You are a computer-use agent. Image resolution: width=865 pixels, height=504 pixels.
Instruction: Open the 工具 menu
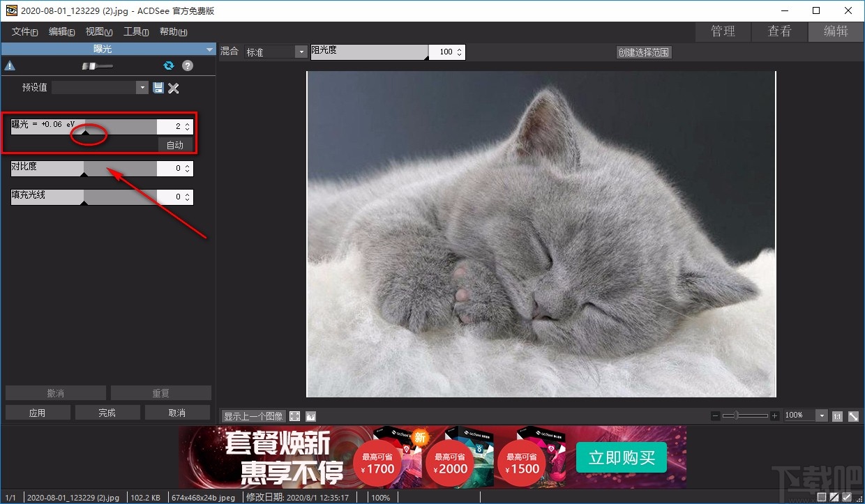pyautogui.click(x=135, y=31)
